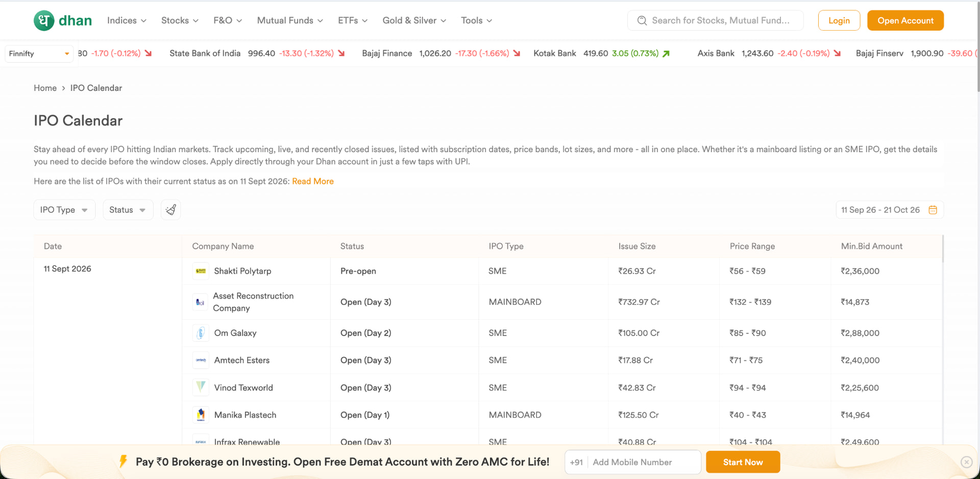Open the ETFs menu
This screenshot has width=980, height=479.
pyautogui.click(x=353, y=20)
